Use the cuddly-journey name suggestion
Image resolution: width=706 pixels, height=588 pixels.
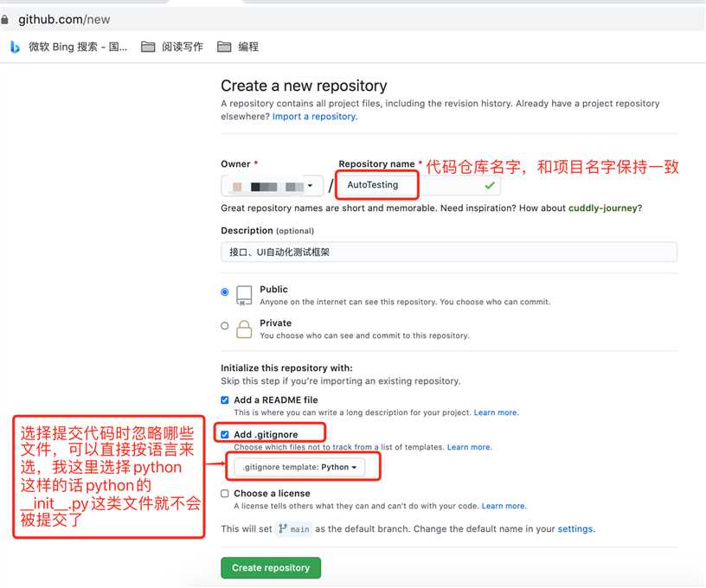[602, 208]
